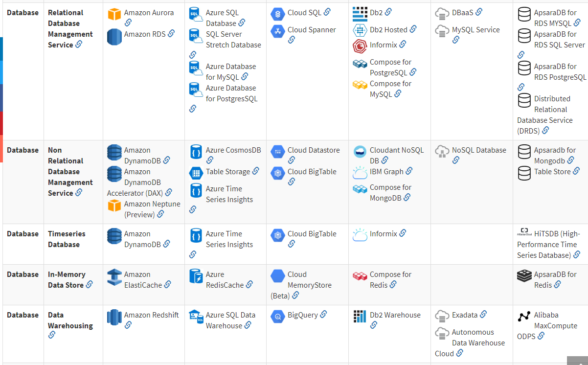Click the orange Amazon Aurora icon

(114, 15)
